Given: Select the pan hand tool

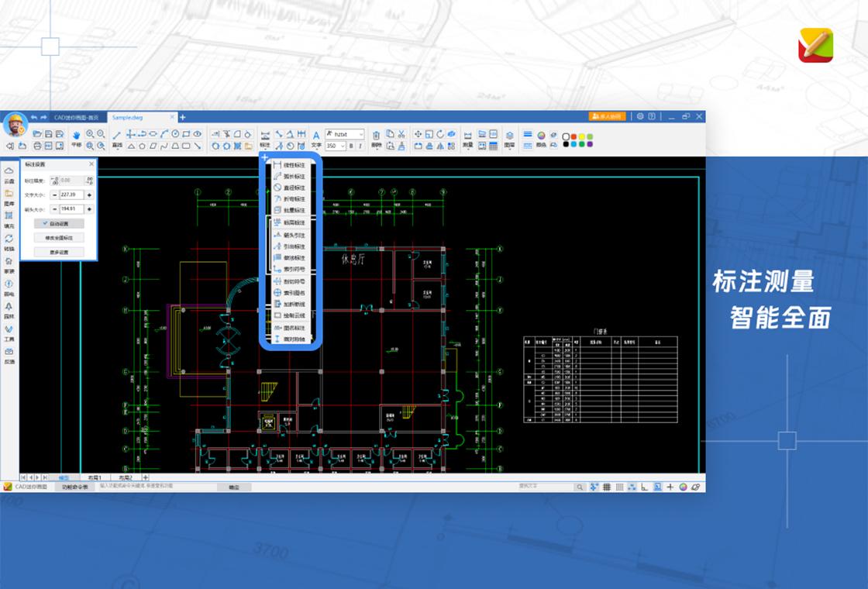Looking at the screenshot, I should click(77, 135).
